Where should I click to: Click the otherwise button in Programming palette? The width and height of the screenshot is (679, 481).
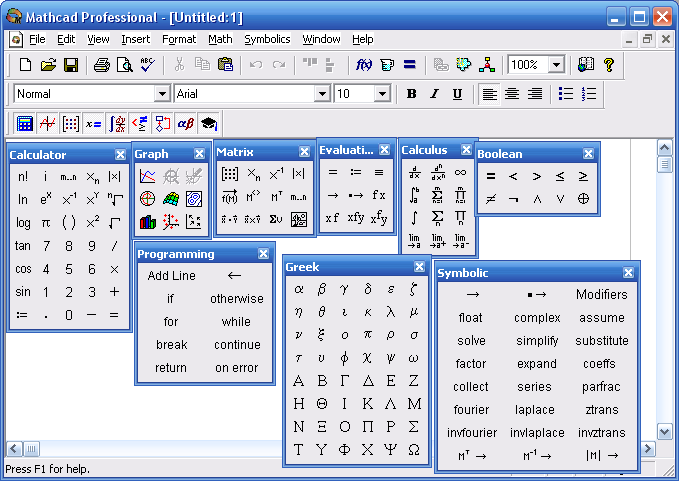click(x=236, y=299)
